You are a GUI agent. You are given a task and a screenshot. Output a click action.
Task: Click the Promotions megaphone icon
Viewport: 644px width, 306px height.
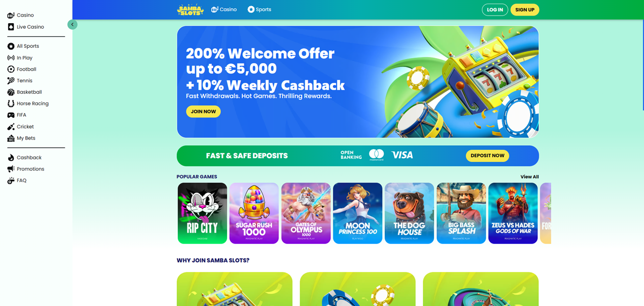tap(11, 169)
